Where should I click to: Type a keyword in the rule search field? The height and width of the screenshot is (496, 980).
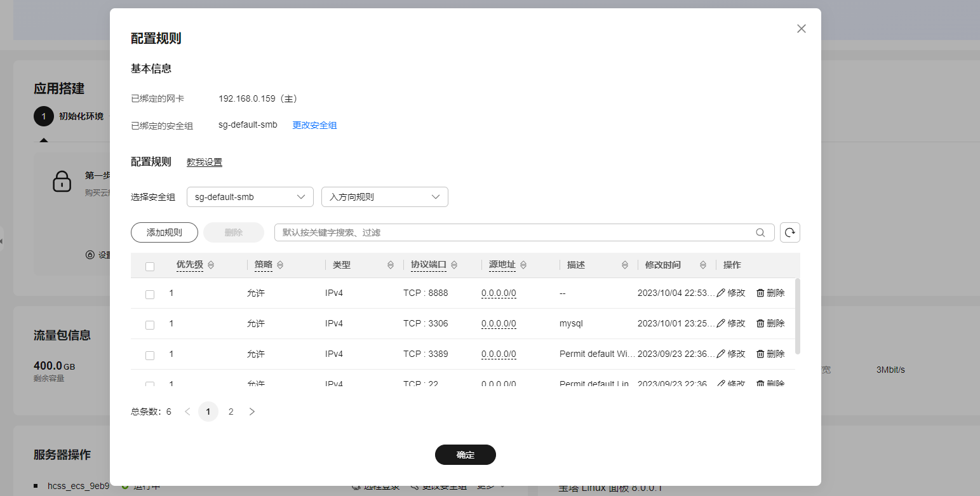pyautogui.click(x=508, y=232)
